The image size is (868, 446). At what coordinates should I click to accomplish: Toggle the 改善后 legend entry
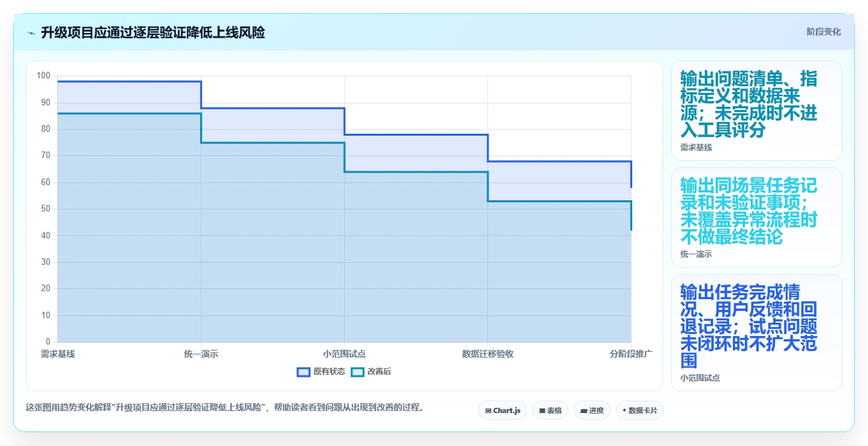coord(371,372)
